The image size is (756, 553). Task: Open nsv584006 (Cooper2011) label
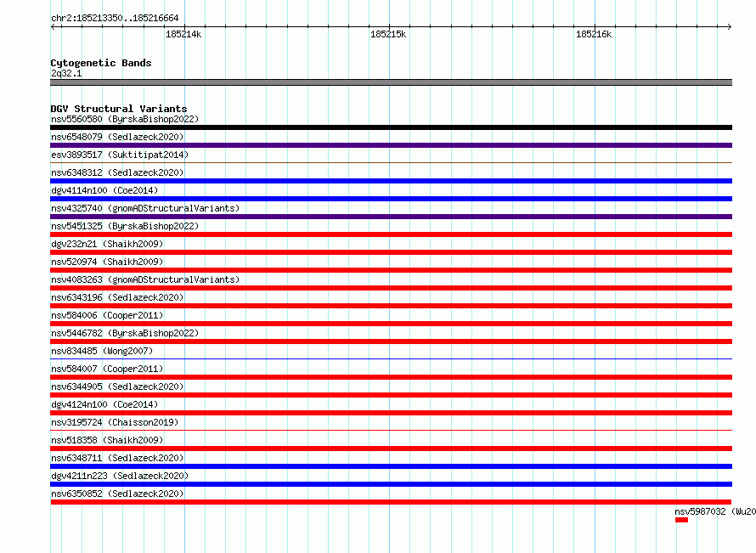pos(107,315)
